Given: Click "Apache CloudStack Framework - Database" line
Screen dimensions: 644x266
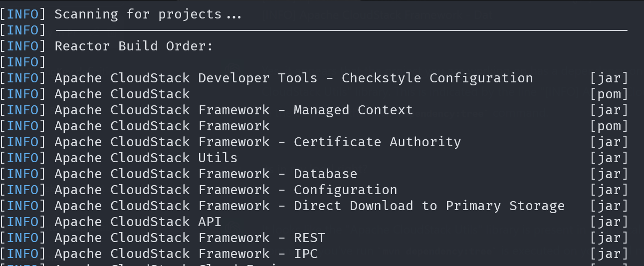Looking at the screenshot, I should pos(206,174).
